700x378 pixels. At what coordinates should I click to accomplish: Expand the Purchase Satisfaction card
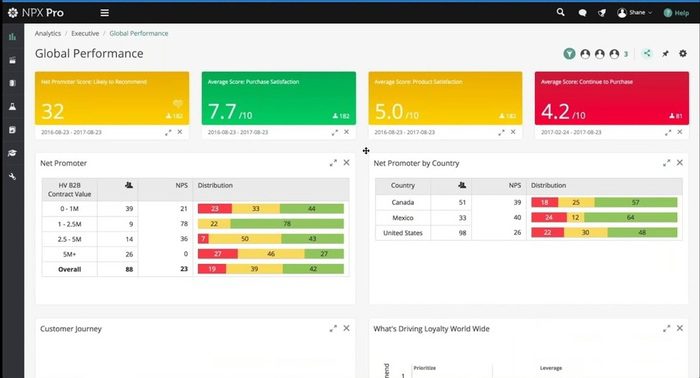[334, 133]
